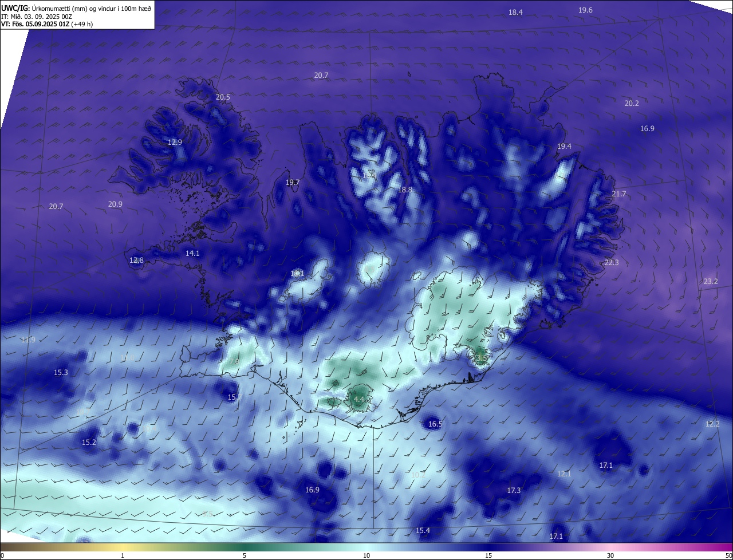733x560 pixels.
Task: Click the 16.5 value south of the coast
Action: [435, 424]
